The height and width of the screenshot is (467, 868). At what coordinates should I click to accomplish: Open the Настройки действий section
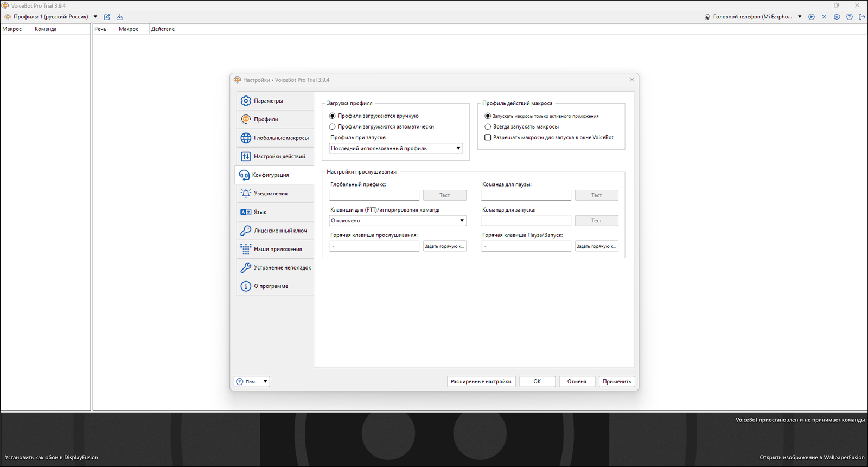pos(275,156)
